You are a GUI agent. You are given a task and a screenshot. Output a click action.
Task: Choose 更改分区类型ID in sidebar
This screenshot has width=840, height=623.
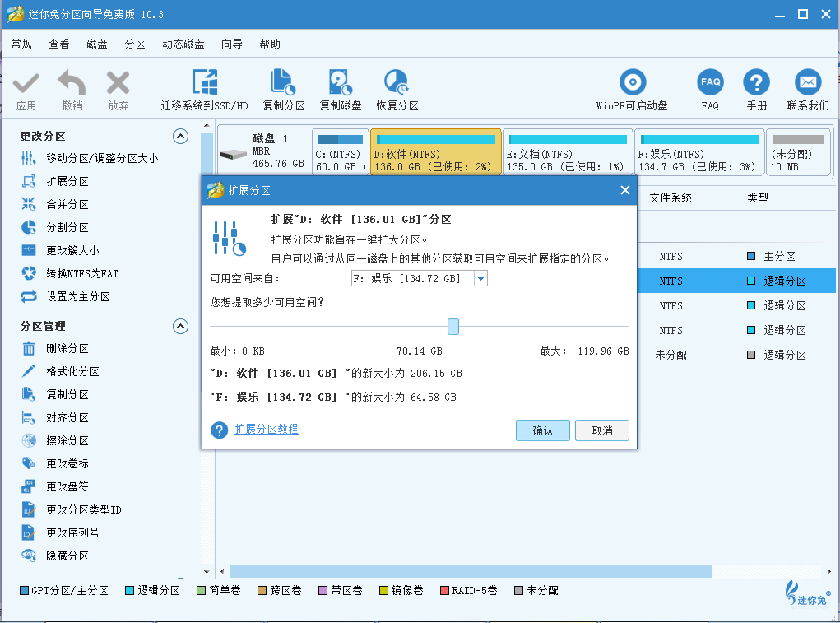coord(72,509)
